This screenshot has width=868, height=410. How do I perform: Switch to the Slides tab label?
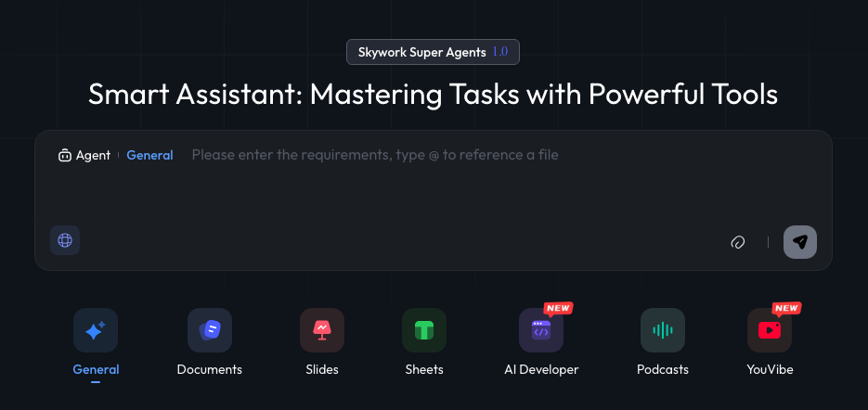coord(322,369)
